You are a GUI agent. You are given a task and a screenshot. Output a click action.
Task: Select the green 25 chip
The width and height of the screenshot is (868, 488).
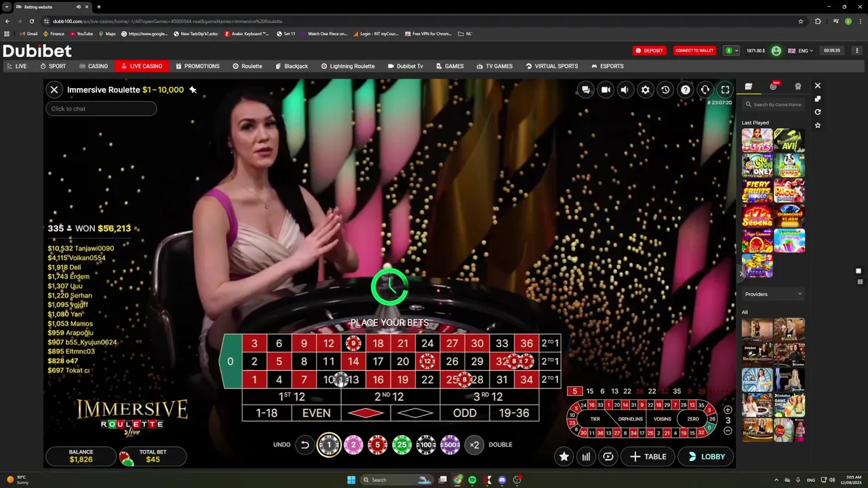tap(401, 445)
